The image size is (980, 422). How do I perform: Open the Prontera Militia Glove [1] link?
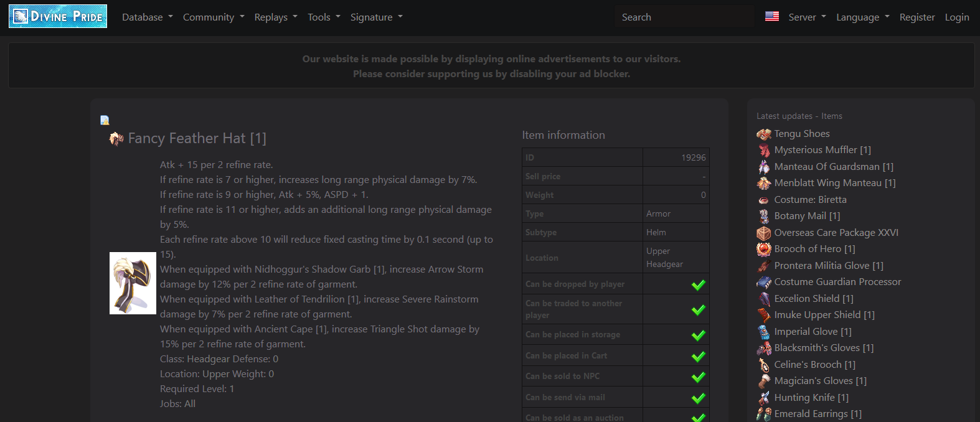829,266
